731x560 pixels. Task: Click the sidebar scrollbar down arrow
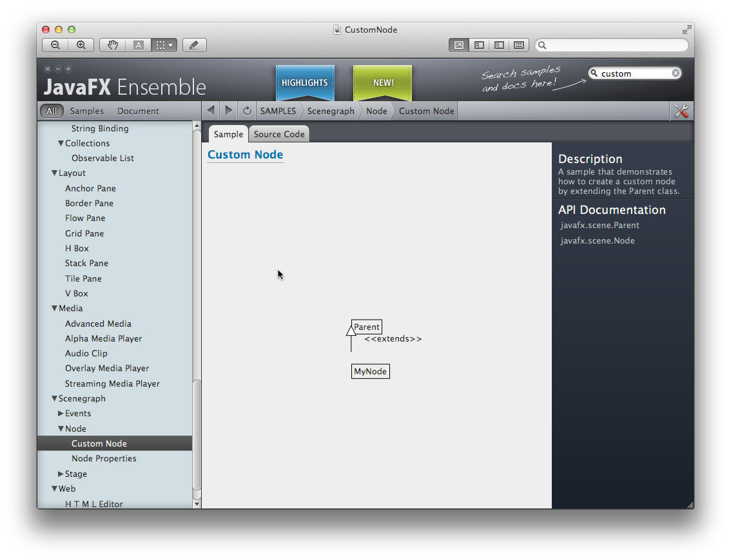coord(197,504)
